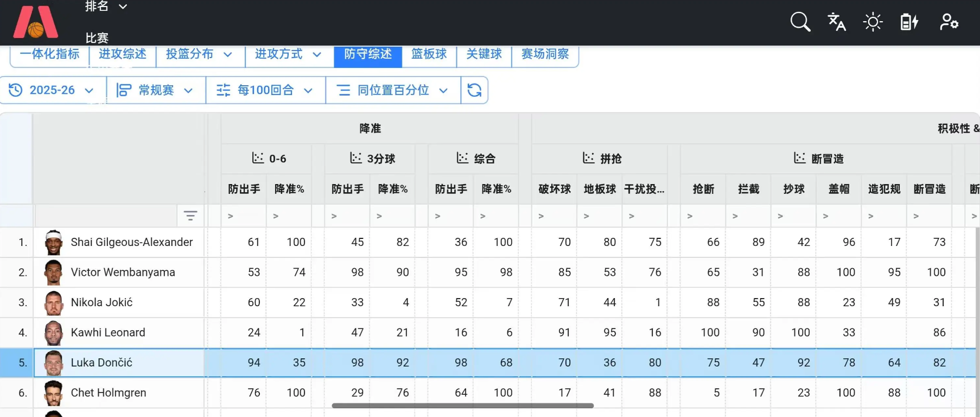Click the filter lines icon above player names

click(x=190, y=216)
